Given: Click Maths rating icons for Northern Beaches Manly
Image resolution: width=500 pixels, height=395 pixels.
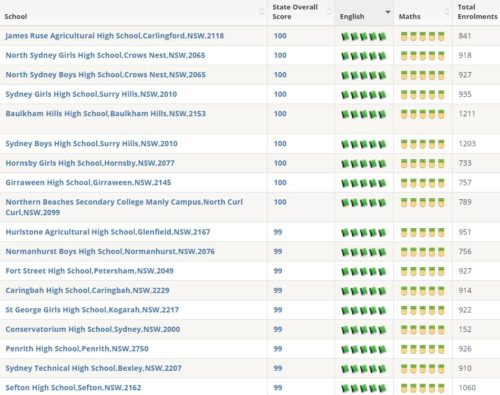Looking at the screenshot, I should click(423, 203).
